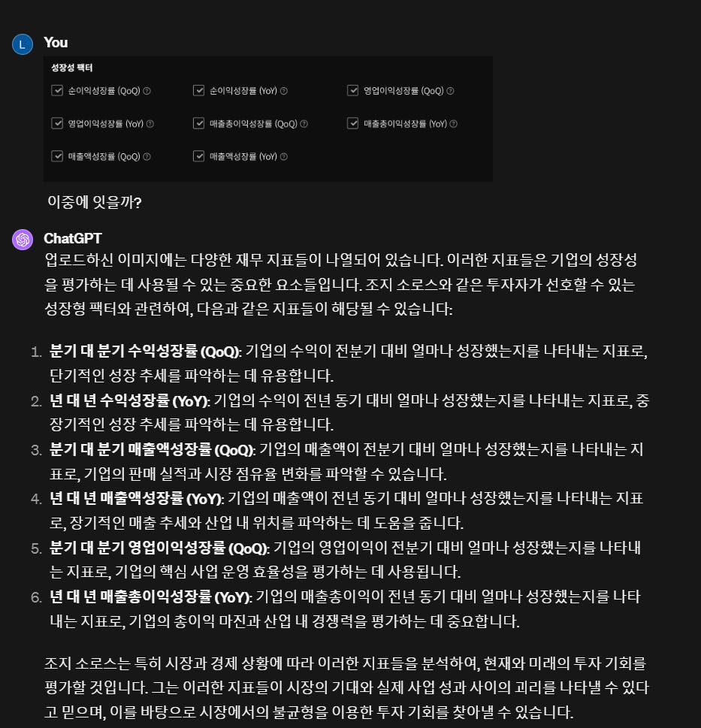Click the ChatGPT name label
Viewport: 701px width, 728px height.
[x=73, y=239]
